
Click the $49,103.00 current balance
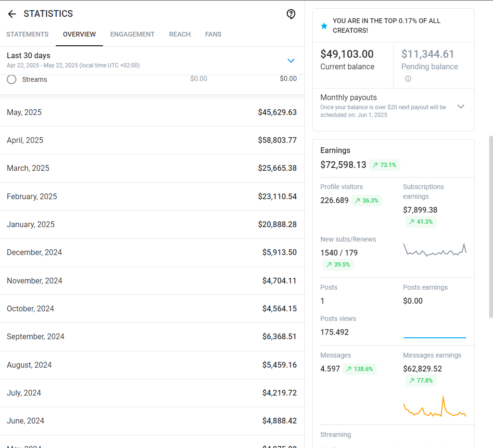point(347,54)
